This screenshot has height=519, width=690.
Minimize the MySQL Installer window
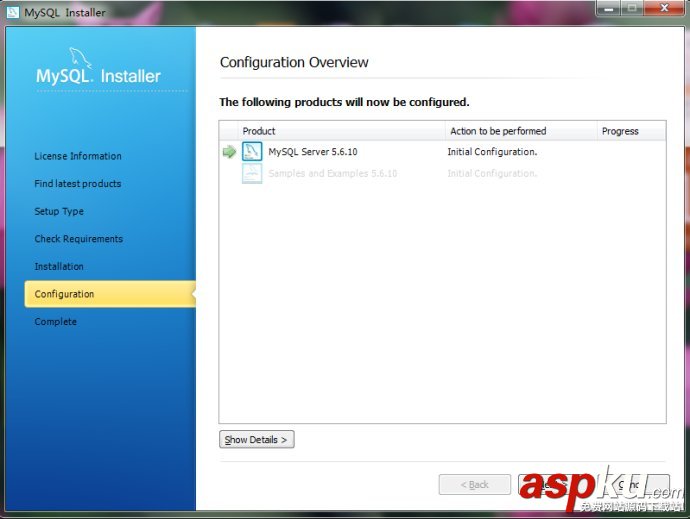click(x=609, y=8)
